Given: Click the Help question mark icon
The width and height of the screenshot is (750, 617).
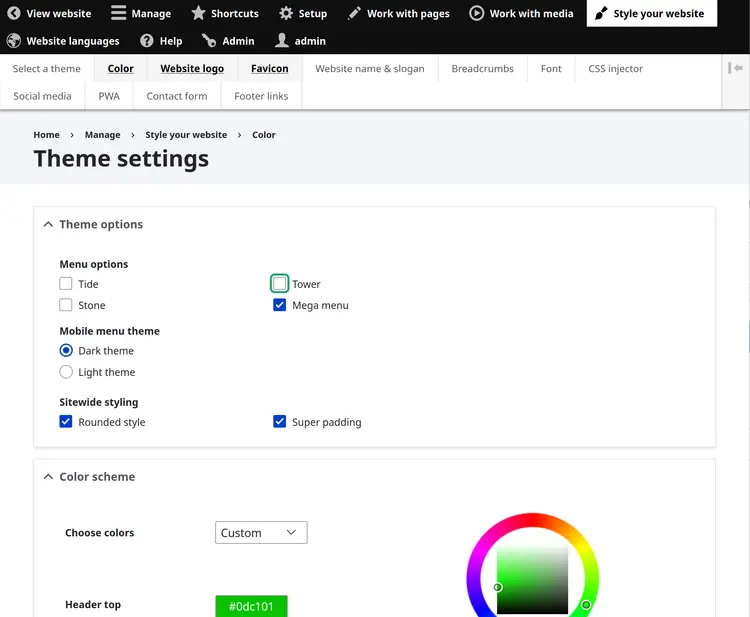Looking at the screenshot, I should click(x=147, y=41).
